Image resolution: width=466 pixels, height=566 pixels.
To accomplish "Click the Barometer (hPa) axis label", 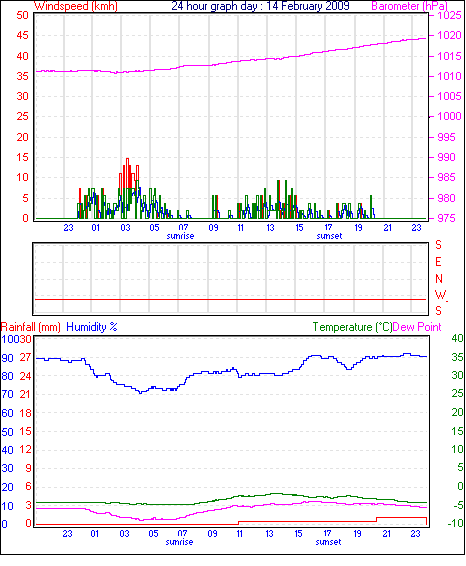I will [x=410, y=6].
